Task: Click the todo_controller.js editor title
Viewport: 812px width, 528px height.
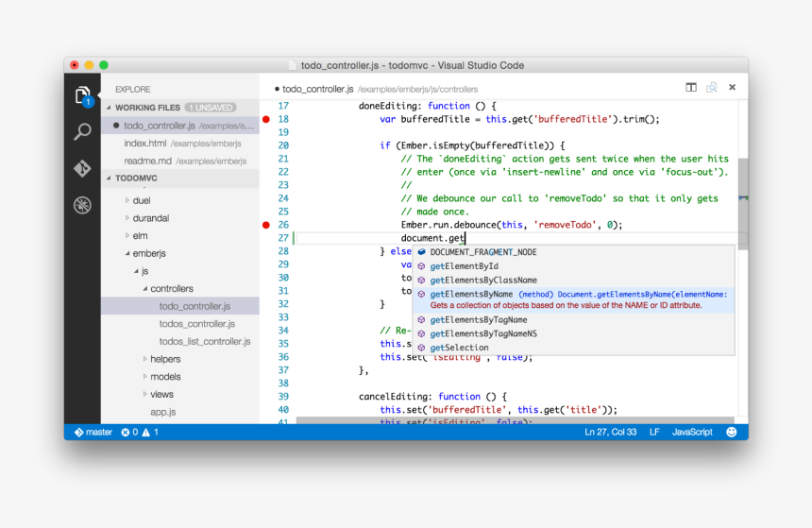Action: click(x=317, y=89)
